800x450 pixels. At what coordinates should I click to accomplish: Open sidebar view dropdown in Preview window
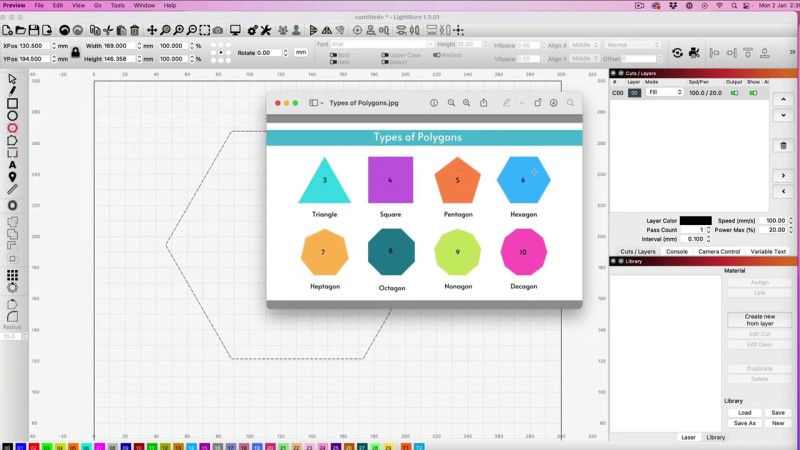(x=316, y=103)
